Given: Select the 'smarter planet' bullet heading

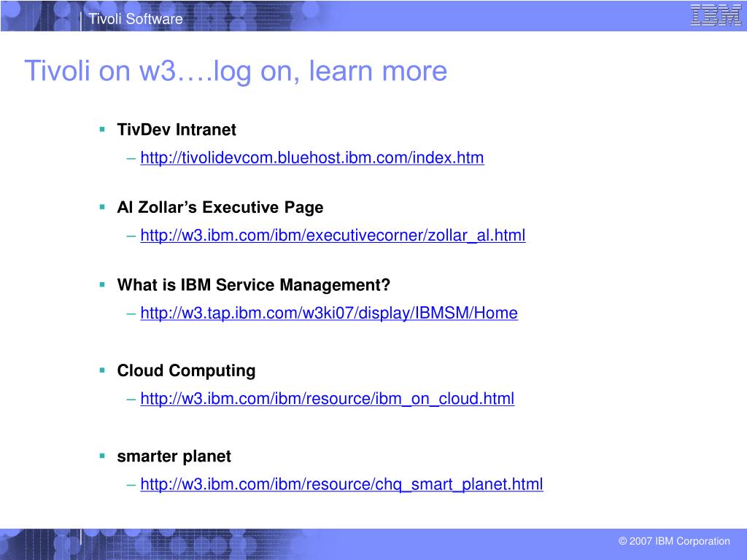Looking at the screenshot, I should pyautogui.click(x=174, y=456).
